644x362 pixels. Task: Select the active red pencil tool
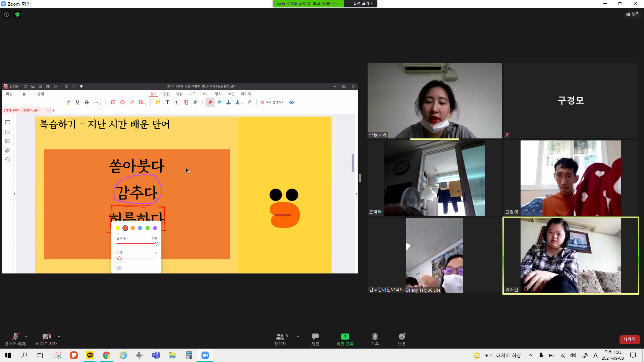click(x=210, y=102)
